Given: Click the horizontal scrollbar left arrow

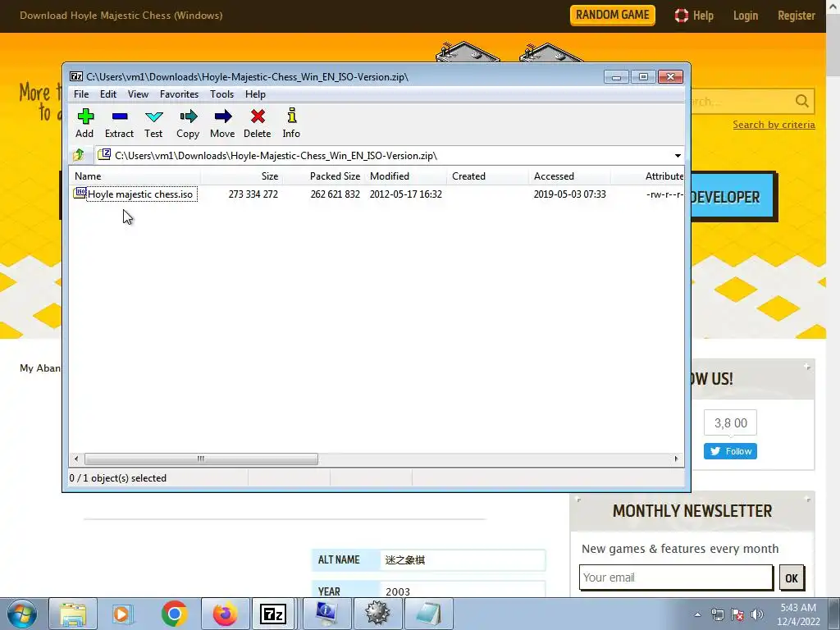Looking at the screenshot, I should click(x=76, y=459).
